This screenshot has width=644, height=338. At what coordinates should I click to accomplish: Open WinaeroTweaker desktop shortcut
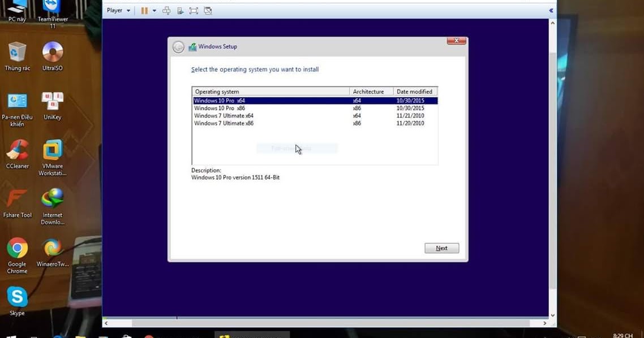(x=53, y=252)
